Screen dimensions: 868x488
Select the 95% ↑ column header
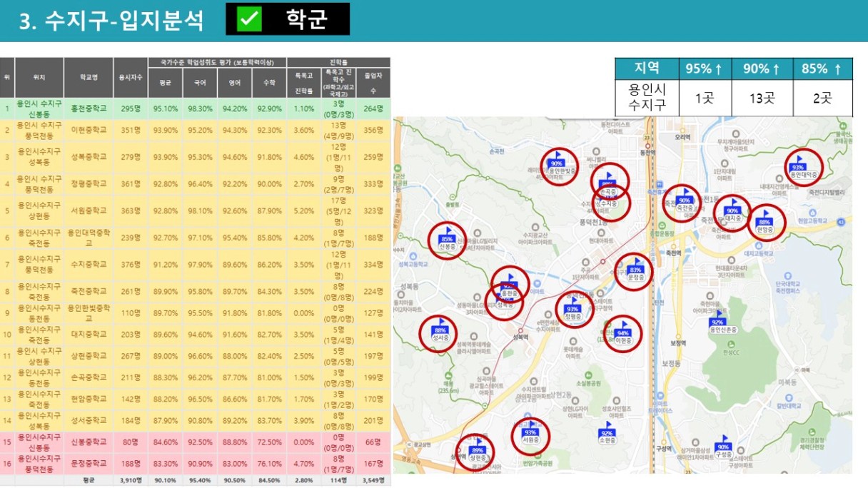pos(705,69)
